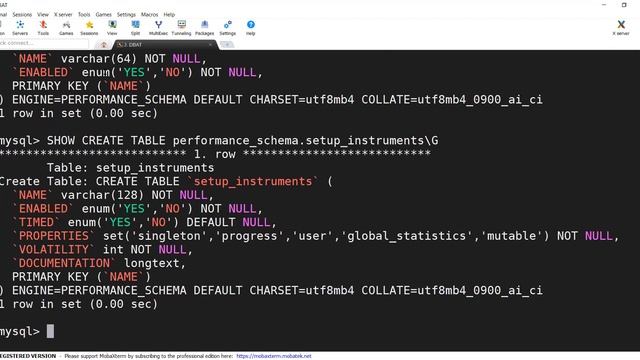The image size is (640, 360).
Task: Open the Tools menu
Action: click(84, 14)
